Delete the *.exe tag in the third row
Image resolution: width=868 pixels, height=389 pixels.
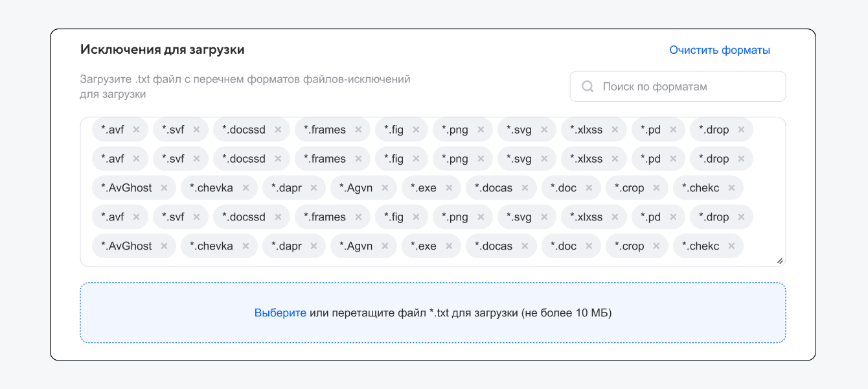(449, 188)
